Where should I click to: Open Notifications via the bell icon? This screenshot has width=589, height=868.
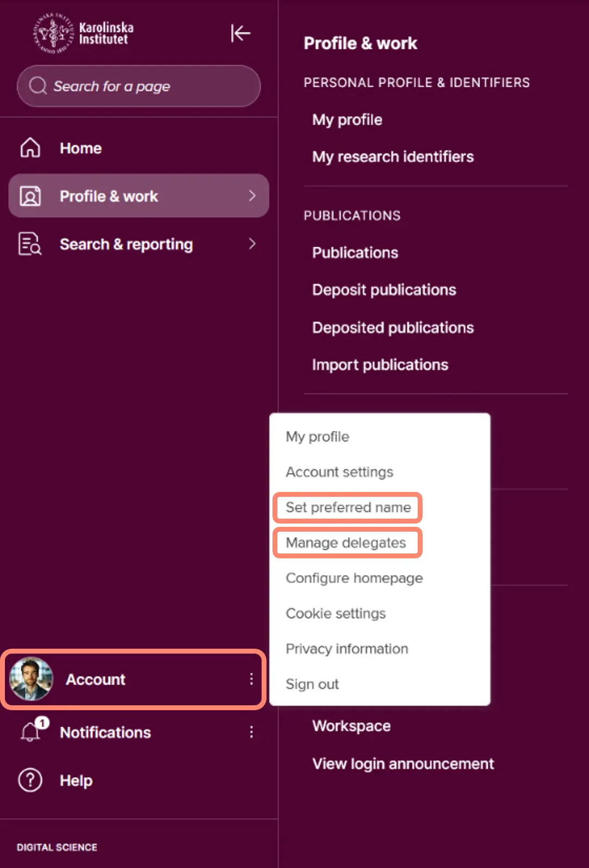point(29,731)
